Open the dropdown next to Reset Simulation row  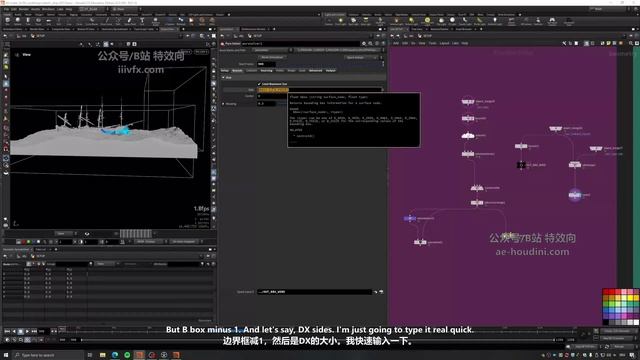(362, 58)
